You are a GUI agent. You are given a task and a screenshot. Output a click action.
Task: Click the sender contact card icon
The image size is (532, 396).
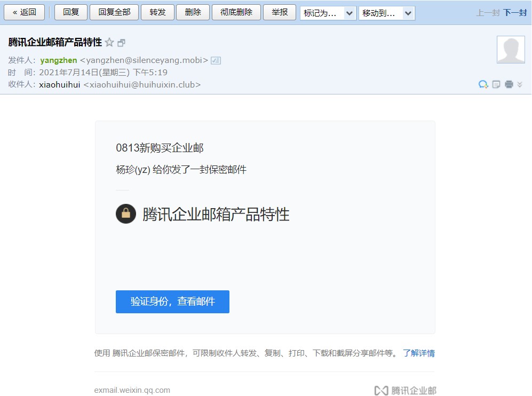point(216,60)
